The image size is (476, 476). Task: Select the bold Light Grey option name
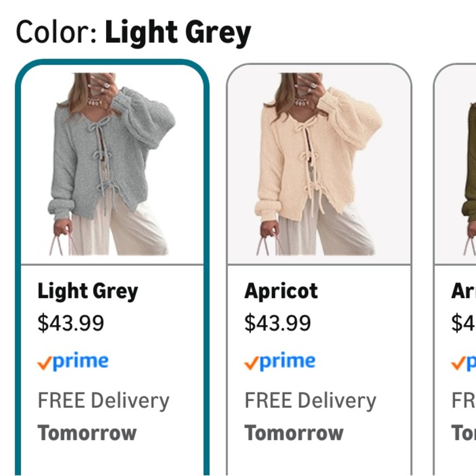coord(88,291)
